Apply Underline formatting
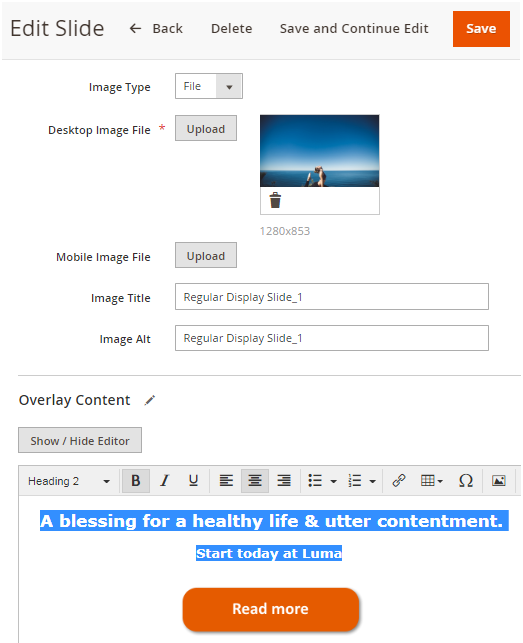This screenshot has width=523, height=643. click(193, 481)
